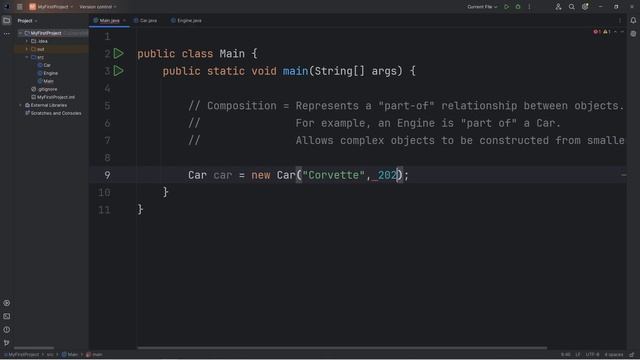Click the toolbar Debug bug icon

pos(518,7)
